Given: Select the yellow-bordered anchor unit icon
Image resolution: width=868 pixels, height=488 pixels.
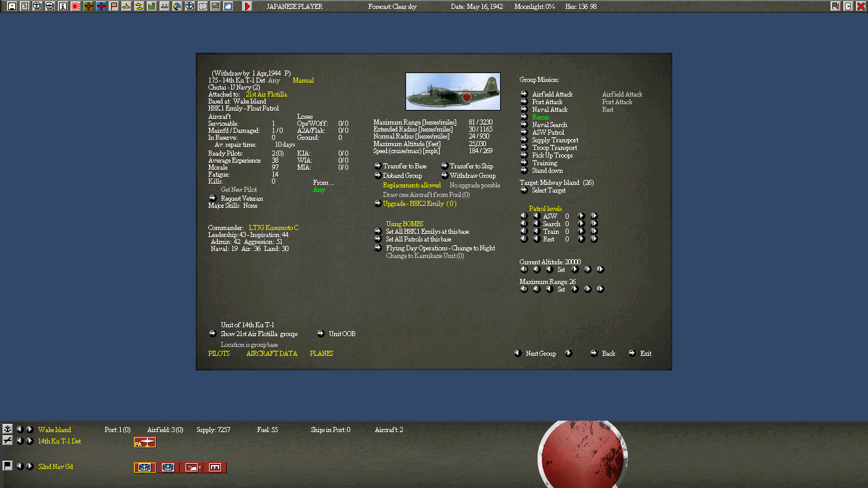Looking at the screenshot, I should point(145,468).
